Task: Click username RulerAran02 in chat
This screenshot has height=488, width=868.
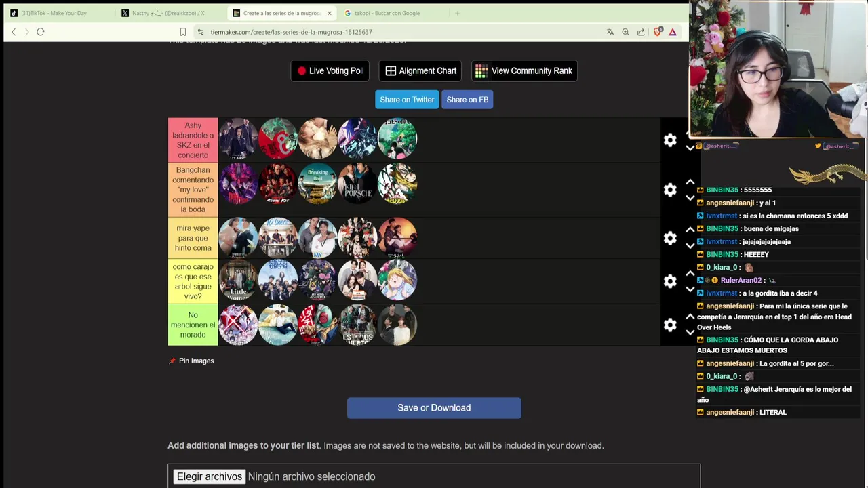Action: point(741,280)
